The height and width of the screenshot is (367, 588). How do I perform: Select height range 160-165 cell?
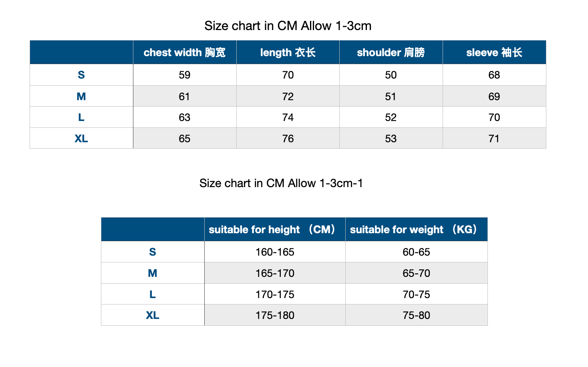[275, 252]
